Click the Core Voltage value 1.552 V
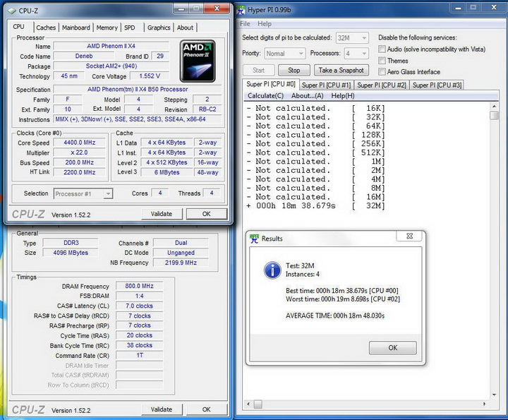508x420 pixels. click(x=150, y=76)
